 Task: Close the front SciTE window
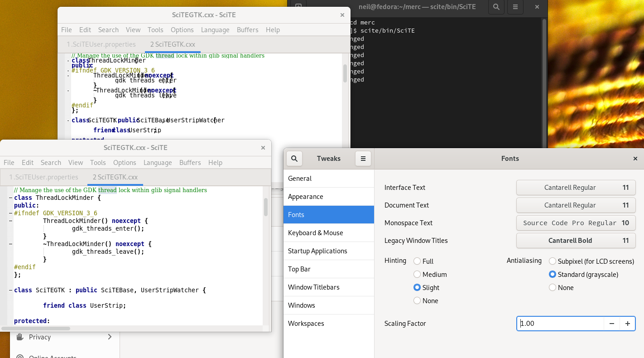tap(263, 148)
